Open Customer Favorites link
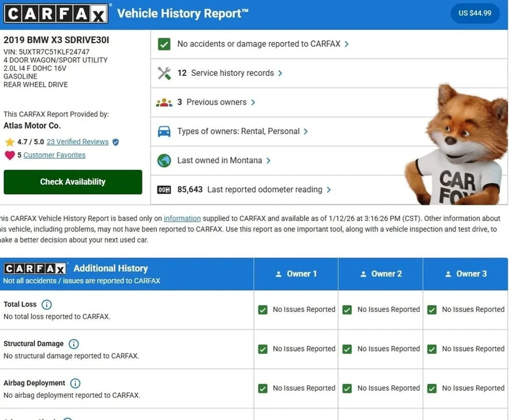 [55, 155]
